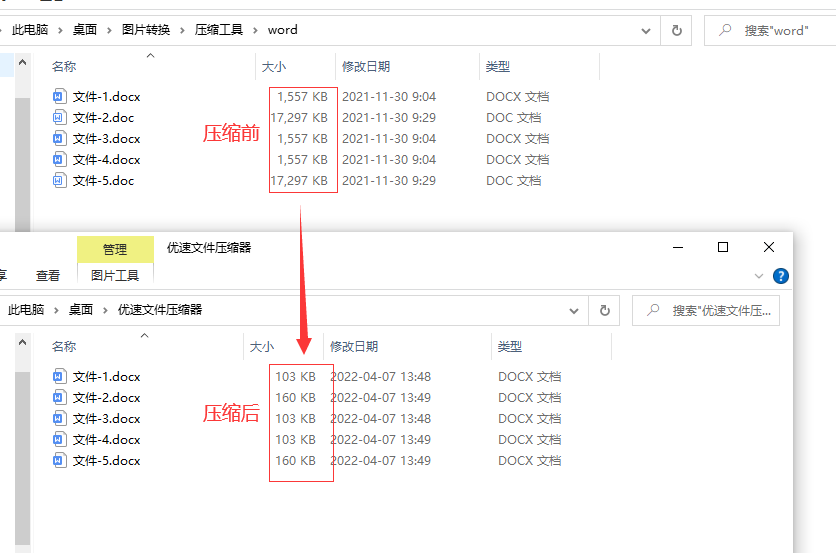Open the chevron after 桌面 in the word address bar
Image resolution: width=836 pixels, height=553 pixels.
coord(109,30)
